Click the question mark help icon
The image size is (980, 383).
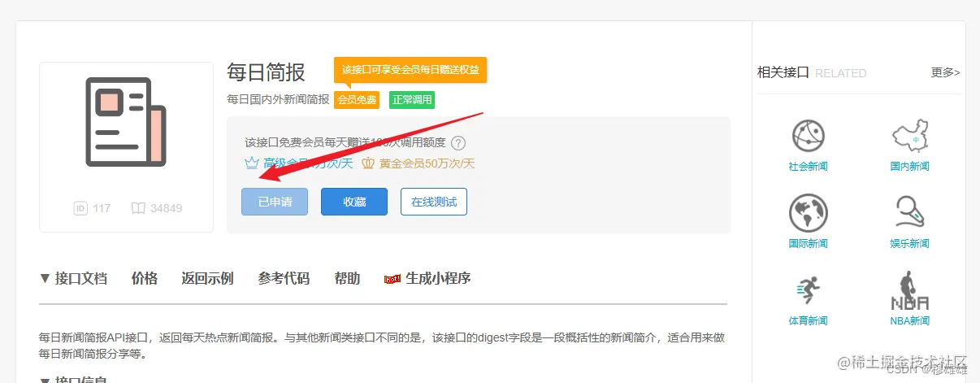click(458, 143)
